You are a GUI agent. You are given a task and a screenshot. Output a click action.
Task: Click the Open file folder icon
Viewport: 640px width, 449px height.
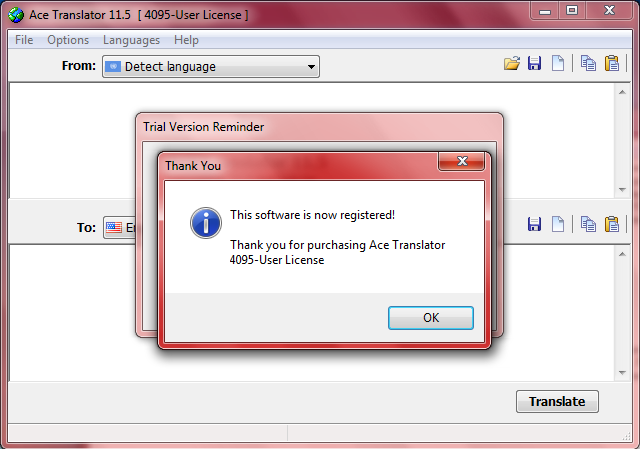pyautogui.click(x=511, y=64)
